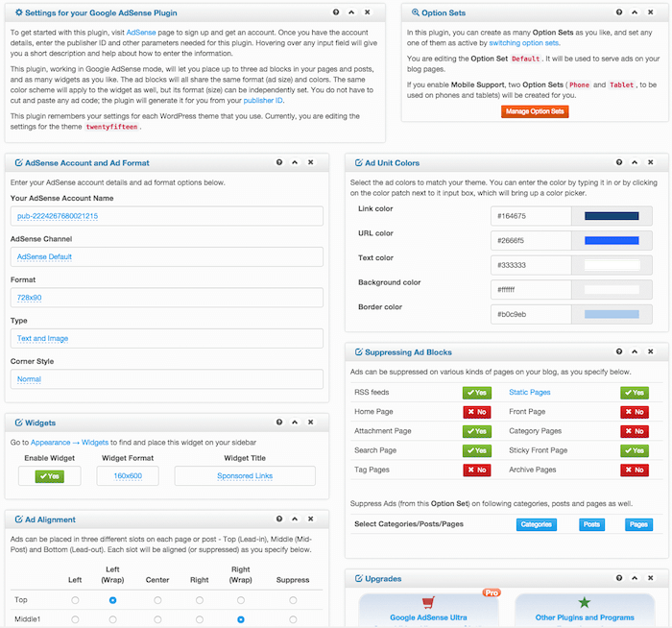Close the Option Sets panel
Viewport: 672px width, 628px height.
click(x=651, y=12)
